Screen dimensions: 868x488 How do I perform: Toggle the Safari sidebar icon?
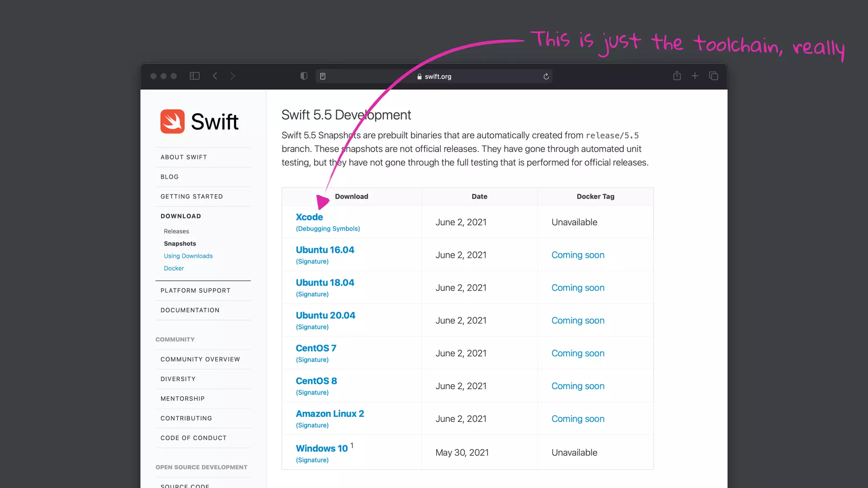pos(195,76)
